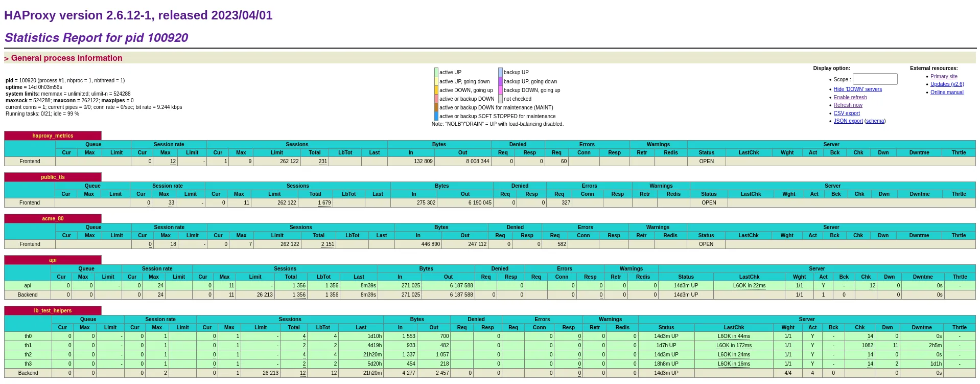Click the '2 151' sessions total cell
Viewport: 980px width, 384px height.
(318, 244)
